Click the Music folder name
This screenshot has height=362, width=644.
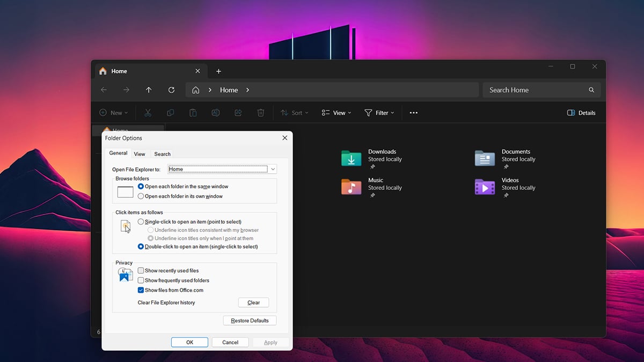(376, 180)
